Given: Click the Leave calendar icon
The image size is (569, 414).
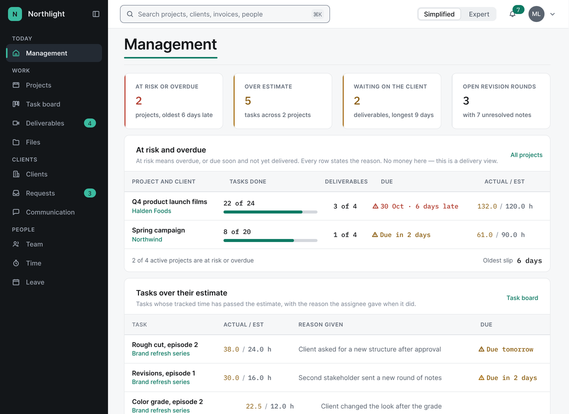Looking at the screenshot, I should (16, 282).
